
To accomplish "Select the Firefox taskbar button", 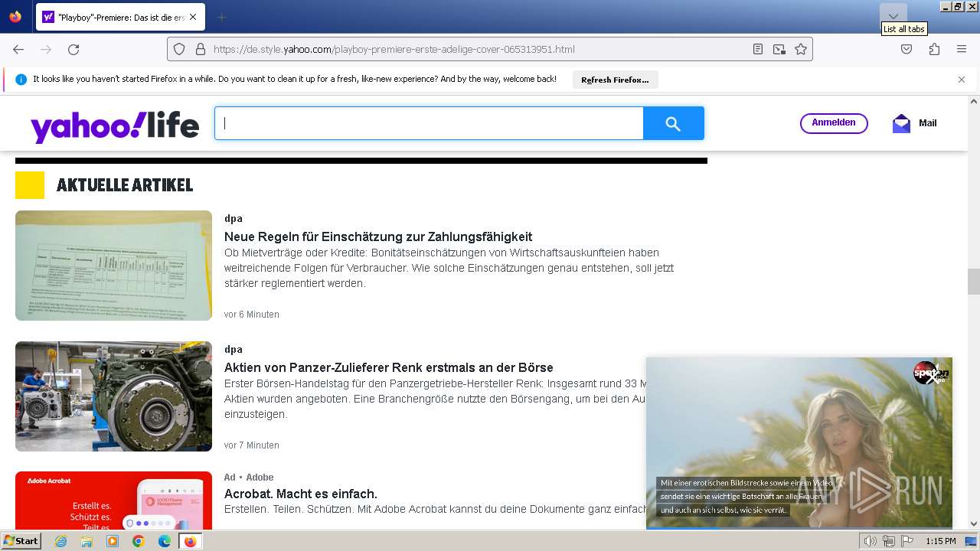I will tap(190, 541).
